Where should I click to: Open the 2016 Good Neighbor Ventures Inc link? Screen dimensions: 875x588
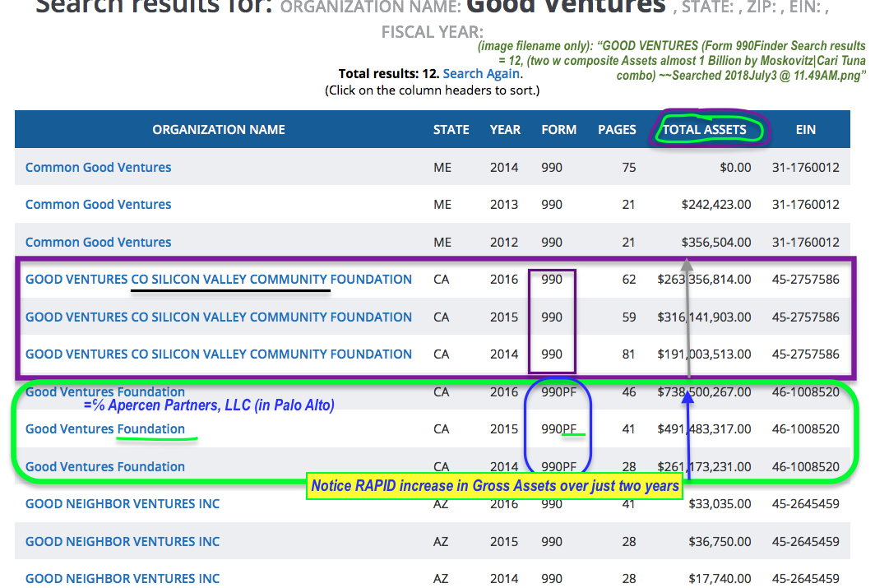click(123, 503)
